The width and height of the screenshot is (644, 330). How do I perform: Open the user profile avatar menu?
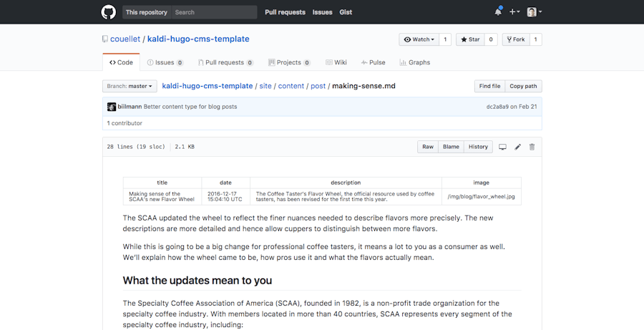[534, 12]
